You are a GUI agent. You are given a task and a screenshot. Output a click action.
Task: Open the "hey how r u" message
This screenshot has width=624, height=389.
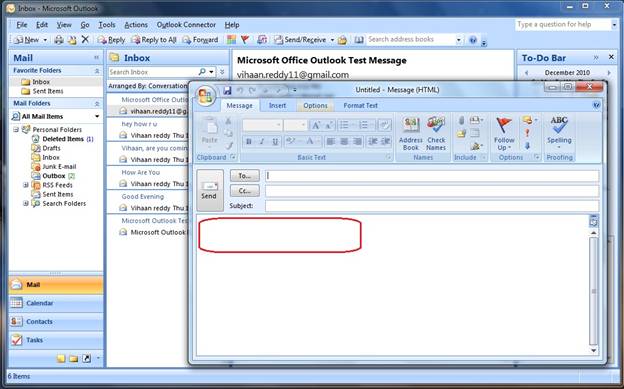[x=148, y=129]
